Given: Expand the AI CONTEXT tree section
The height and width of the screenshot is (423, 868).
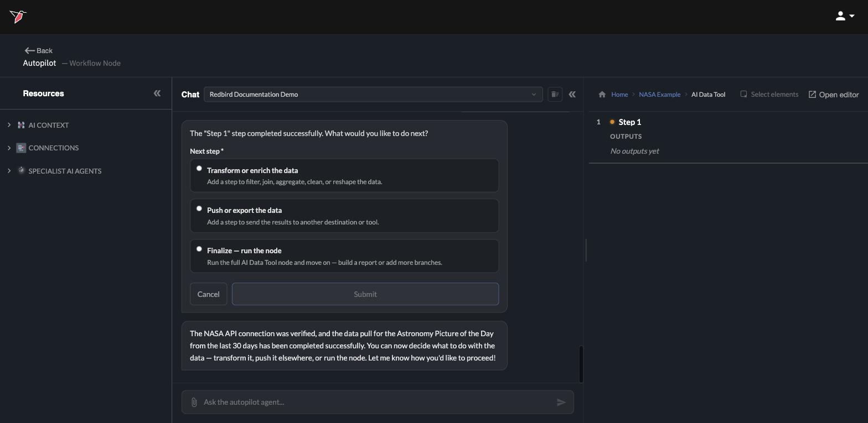Looking at the screenshot, I should (x=9, y=125).
